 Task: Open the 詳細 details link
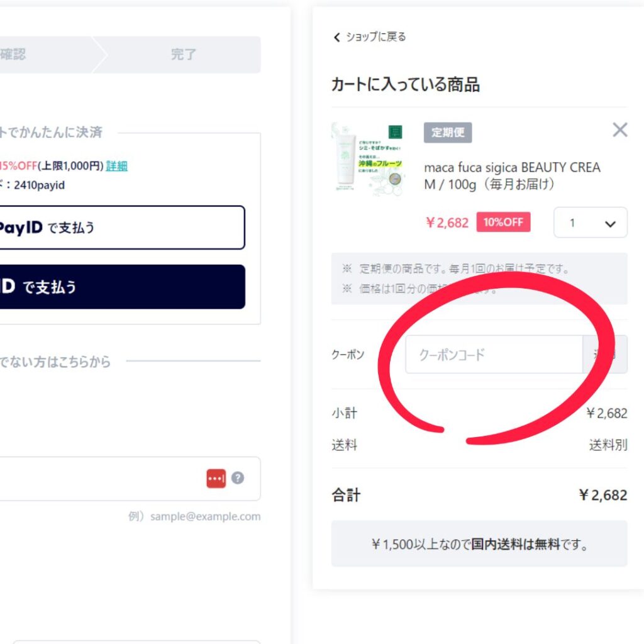116,166
